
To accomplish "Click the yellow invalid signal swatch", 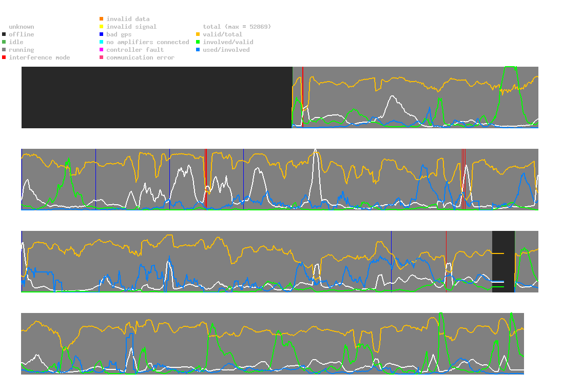I will pos(102,27).
